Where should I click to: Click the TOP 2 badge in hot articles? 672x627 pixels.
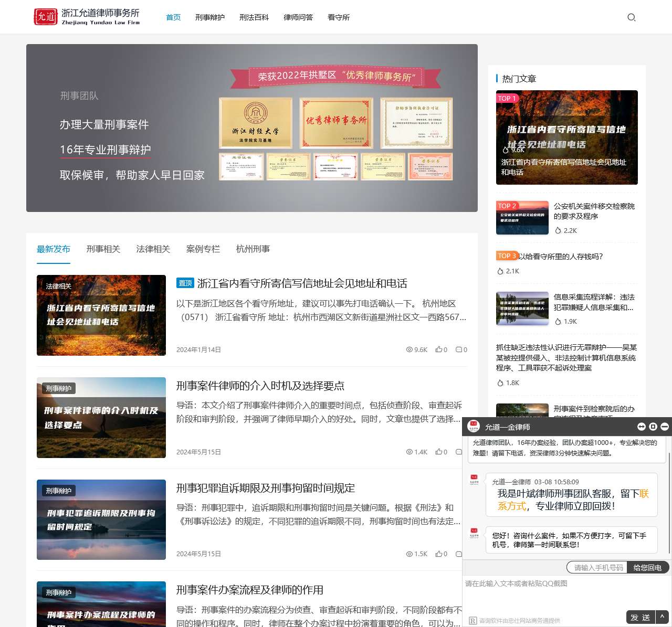pyautogui.click(x=507, y=206)
